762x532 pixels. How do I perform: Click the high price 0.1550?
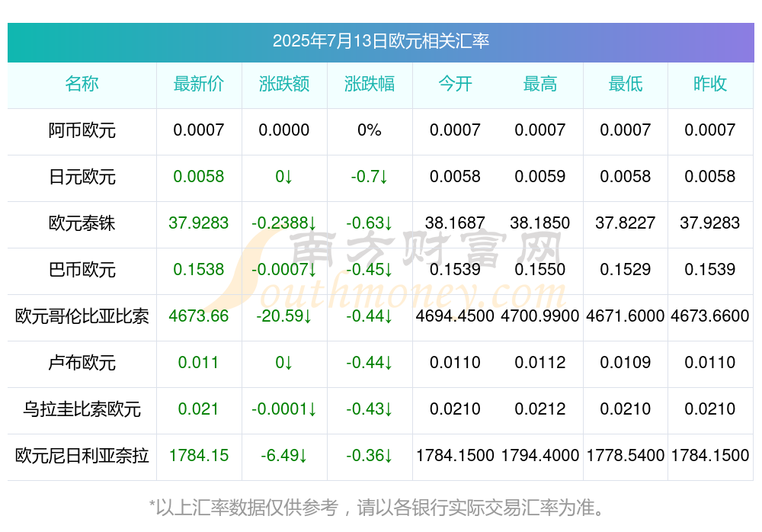[540, 269]
